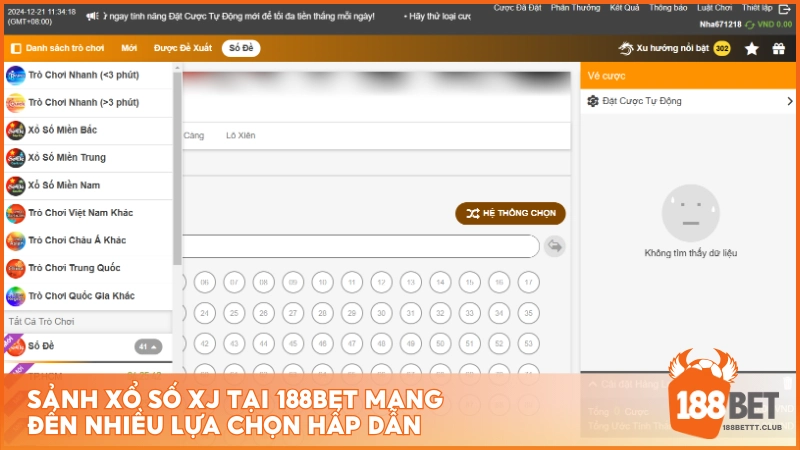800x450 pixels.
Task: Click Trò Chơi Quốc Gia Khác icon
Action: tap(15, 296)
